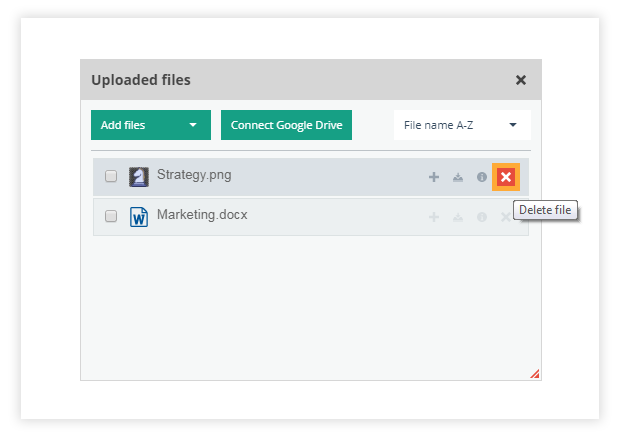Click the Strategy.png file name
This screenshot has height=437, width=620.
(x=194, y=175)
